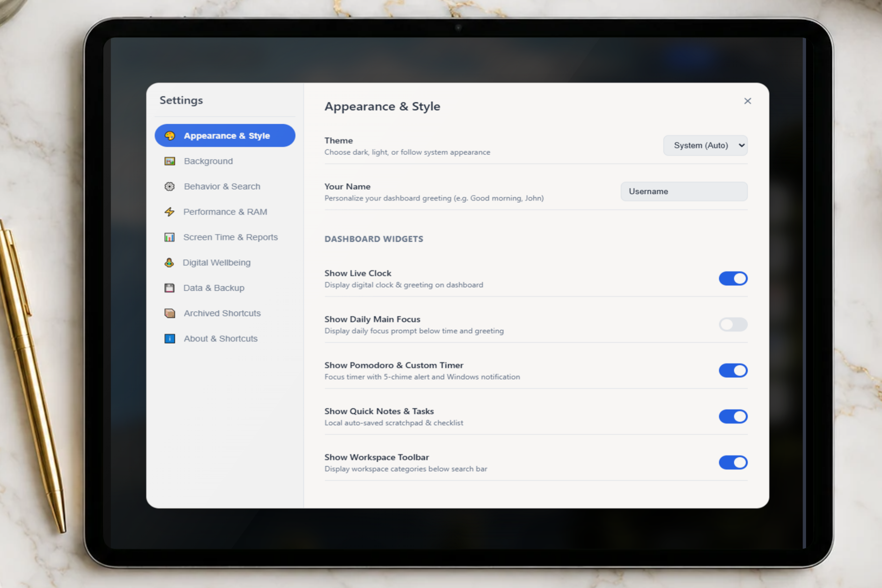Click the Theme setting label
The width and height of the screenshot is (882, 588).
click(338, 140)
